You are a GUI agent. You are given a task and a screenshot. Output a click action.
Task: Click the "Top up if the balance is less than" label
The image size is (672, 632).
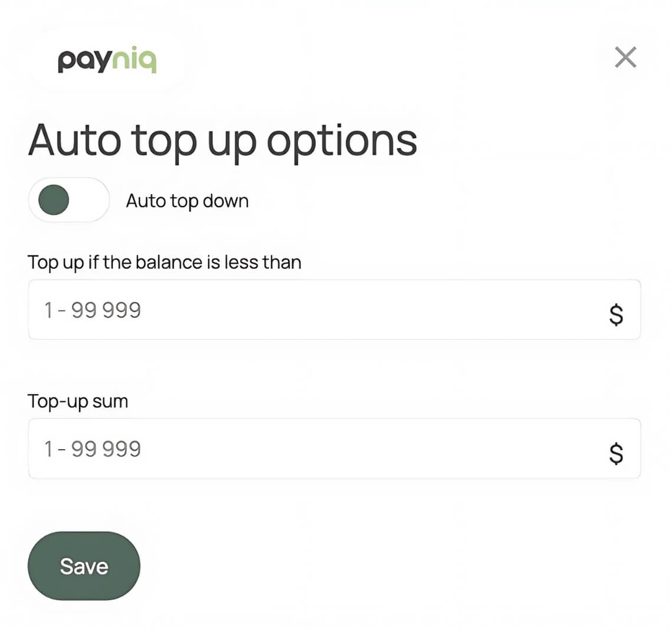click(x=164, y=262)
